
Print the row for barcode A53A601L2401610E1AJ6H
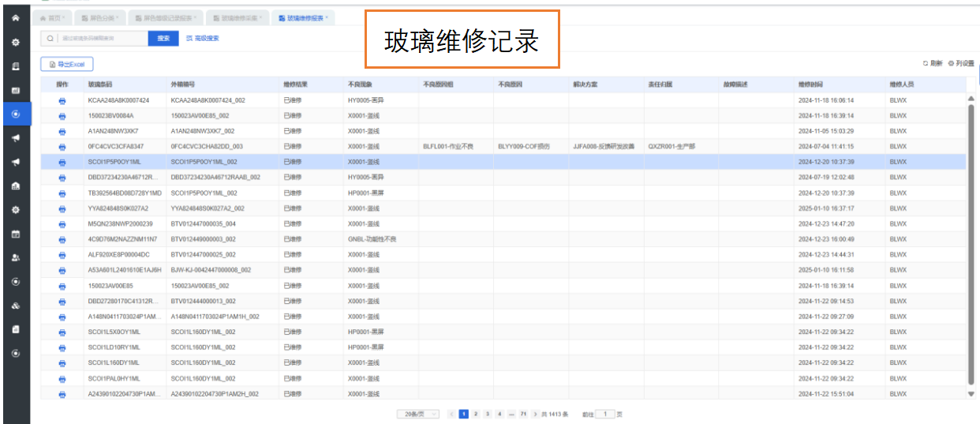pyautogui.click(x=62, y=270)
